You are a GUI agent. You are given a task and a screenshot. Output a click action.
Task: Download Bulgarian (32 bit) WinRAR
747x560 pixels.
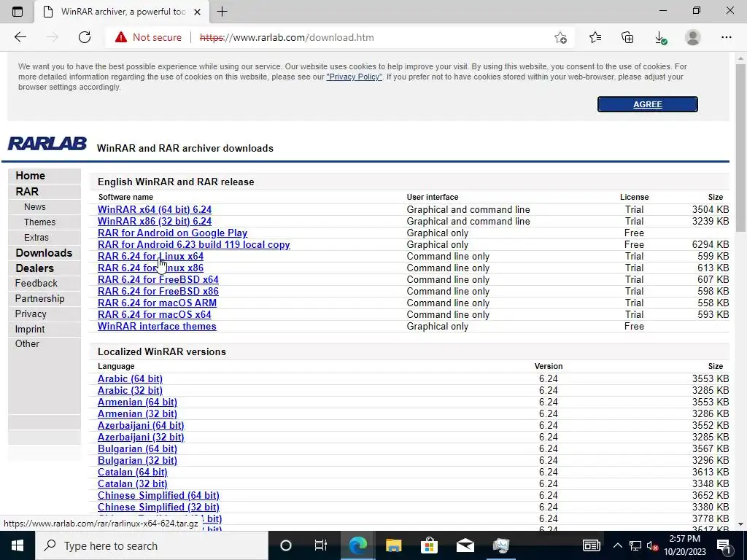click(x=137, y=461)
